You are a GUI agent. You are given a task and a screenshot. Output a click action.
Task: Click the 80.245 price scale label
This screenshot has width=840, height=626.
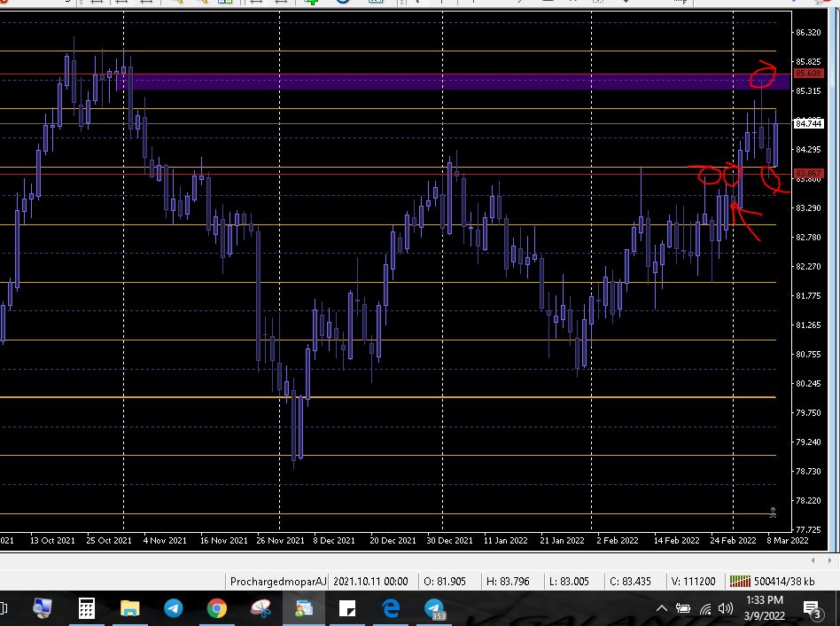coord(808,384)
